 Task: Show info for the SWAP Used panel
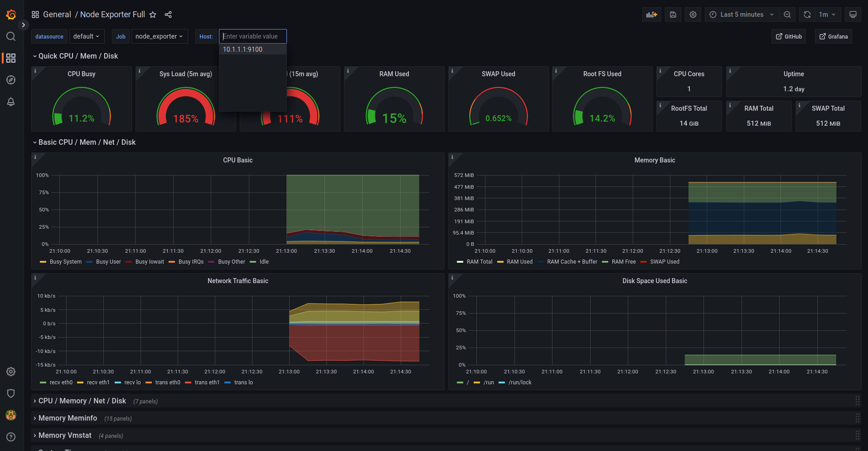[452, 71]
